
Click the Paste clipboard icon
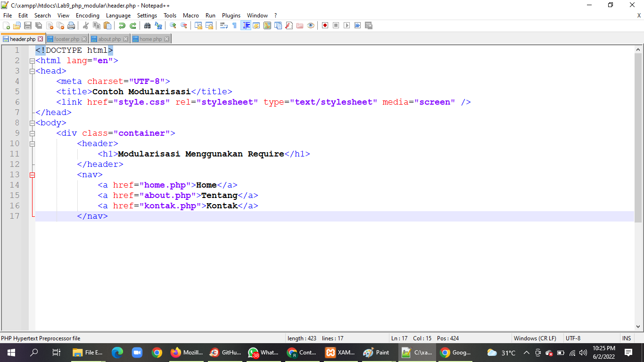107,25
